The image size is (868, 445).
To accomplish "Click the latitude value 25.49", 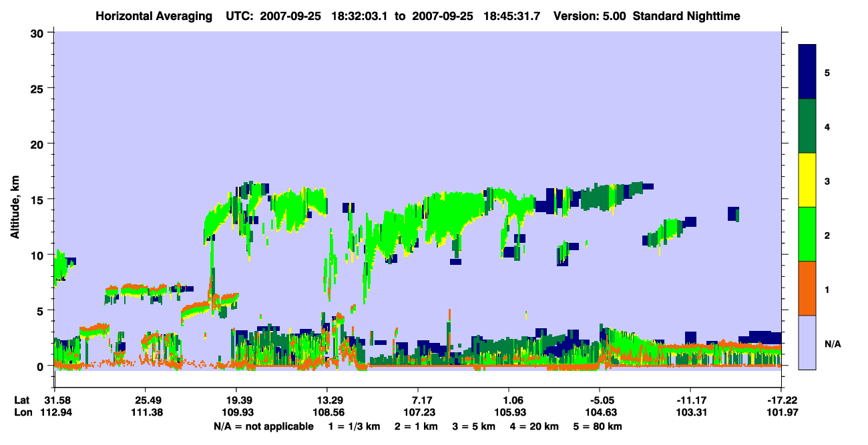I will 145,400.
